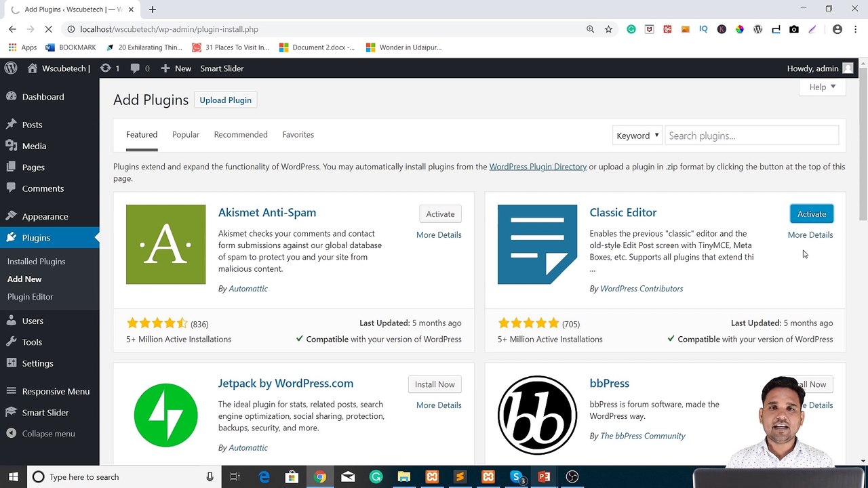868x488 pixels.
Task: Open the WordPress Plugin Directory link
Action: click(x=538, y=167)
